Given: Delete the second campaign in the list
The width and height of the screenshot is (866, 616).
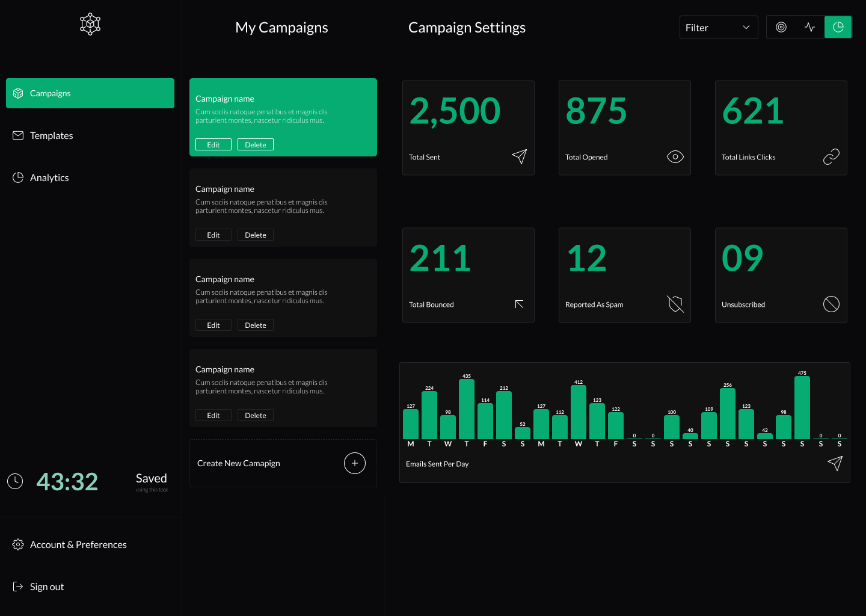Looking at the screenshot, I should pos(255,235).
